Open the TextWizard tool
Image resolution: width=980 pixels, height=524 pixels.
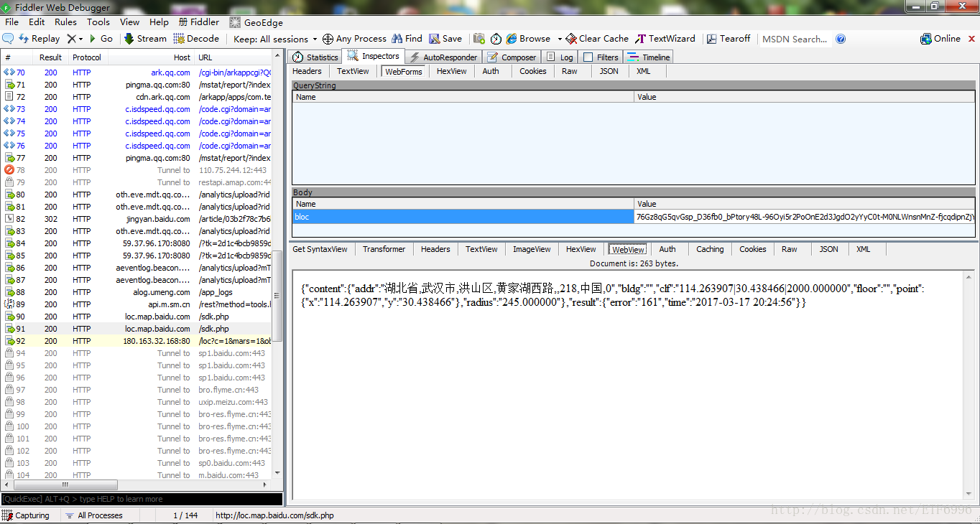point(665,39)
